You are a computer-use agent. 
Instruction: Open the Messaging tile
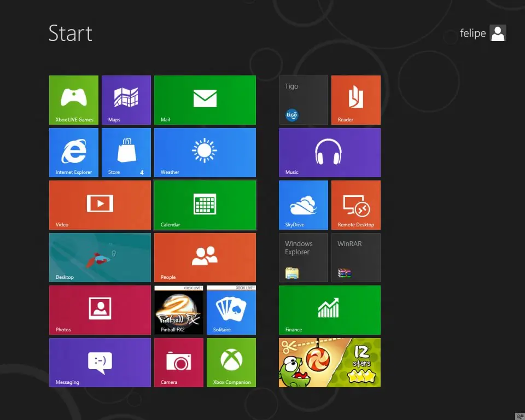point(100,363)
